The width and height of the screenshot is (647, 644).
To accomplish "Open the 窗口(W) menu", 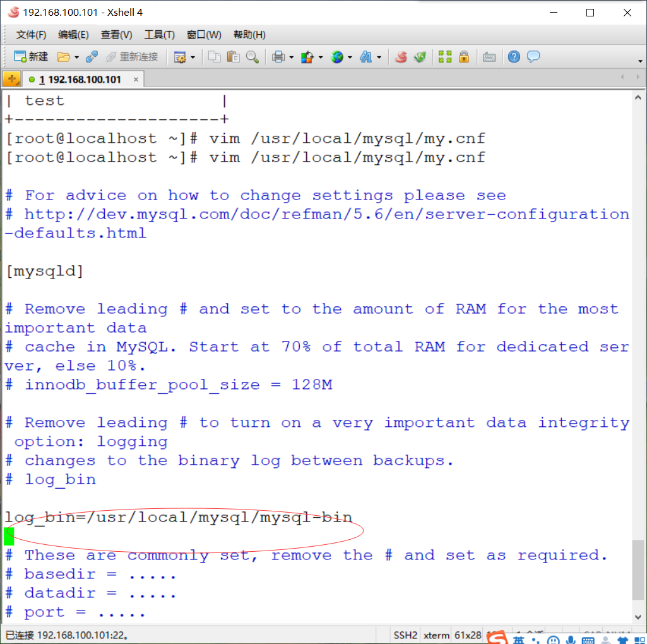I will (x=204, y=35).
